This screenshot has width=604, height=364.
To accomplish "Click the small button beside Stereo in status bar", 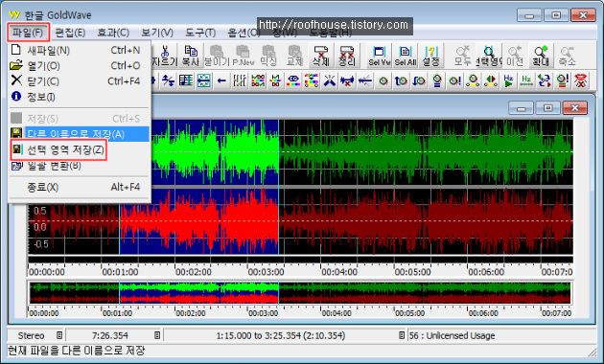I will 59,335.
